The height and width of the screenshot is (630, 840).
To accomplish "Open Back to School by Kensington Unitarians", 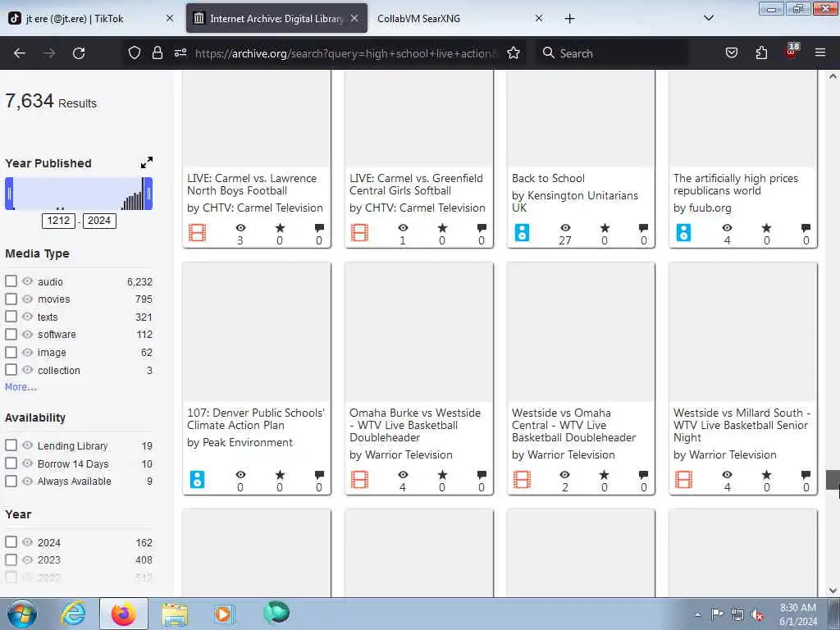I will coord(548,178).
